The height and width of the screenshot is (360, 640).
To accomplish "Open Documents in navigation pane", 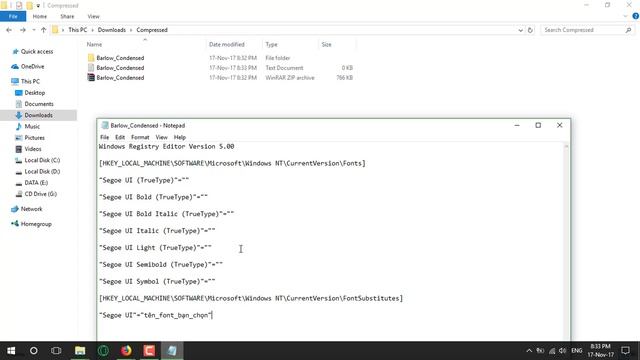I will tap(39, 104).
